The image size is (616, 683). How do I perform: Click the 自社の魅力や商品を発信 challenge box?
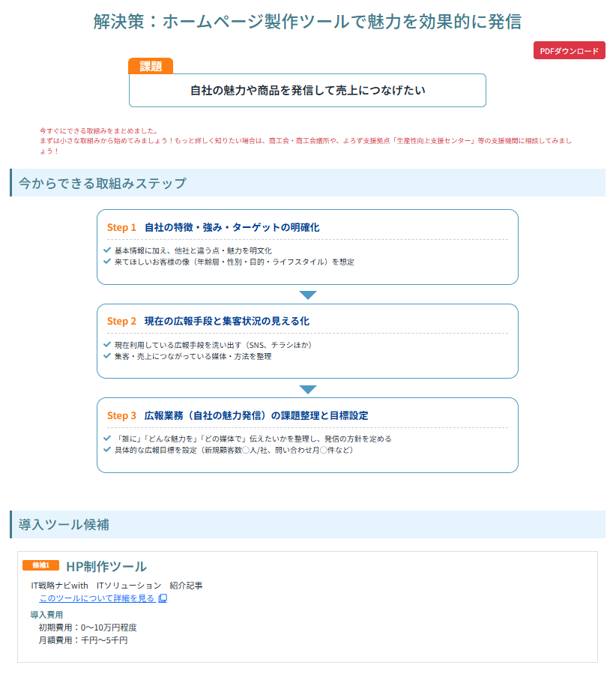pos(307,91)
